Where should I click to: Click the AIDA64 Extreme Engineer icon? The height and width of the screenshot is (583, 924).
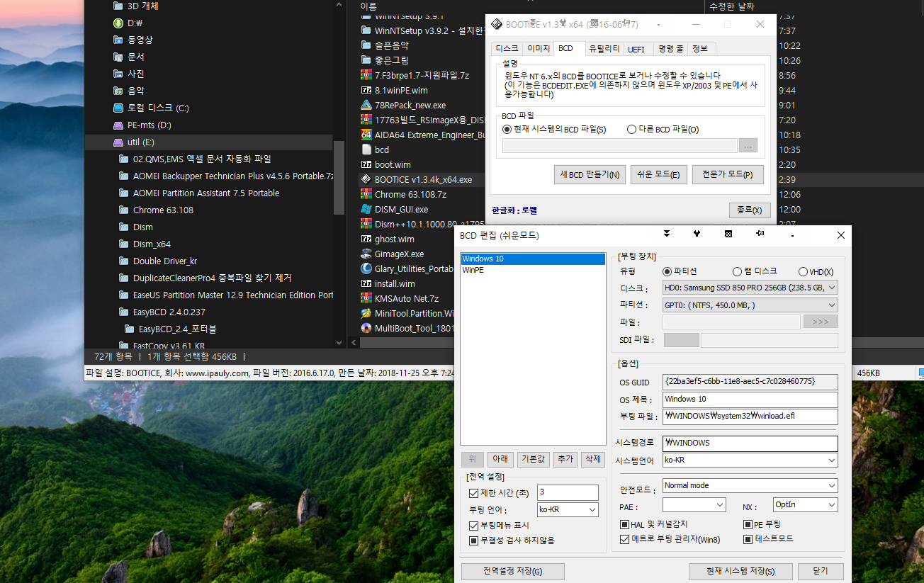click(x=366, y=135)
